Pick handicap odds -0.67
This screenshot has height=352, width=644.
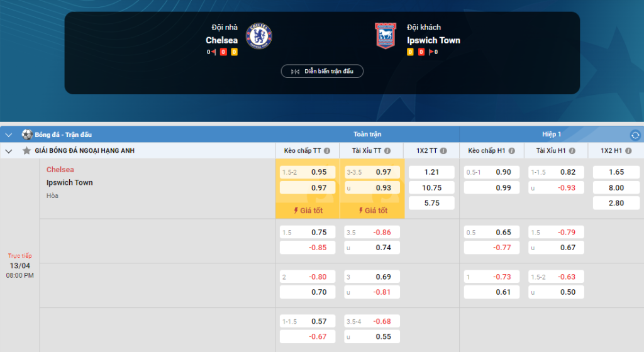tap(308, 337)
